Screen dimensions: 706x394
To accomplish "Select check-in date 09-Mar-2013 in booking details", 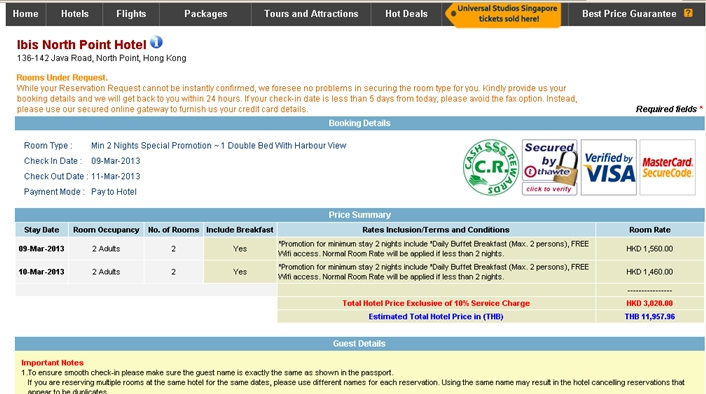I will click(x=116, y=161).
